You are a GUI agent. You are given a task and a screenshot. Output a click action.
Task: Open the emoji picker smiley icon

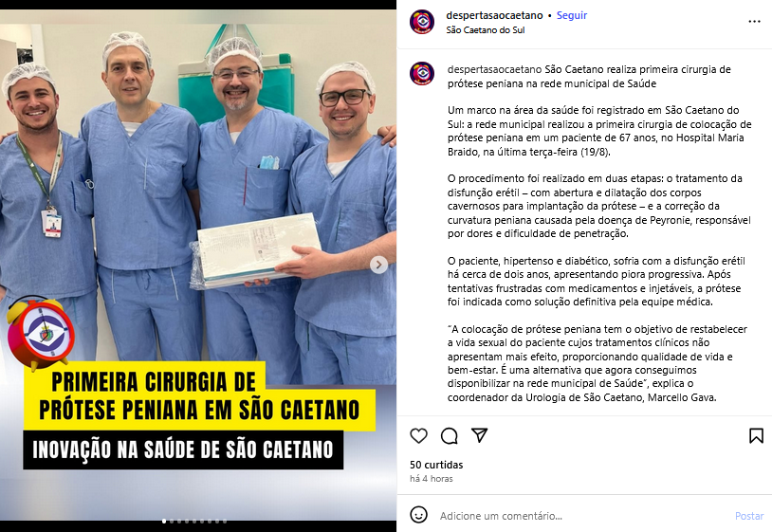(418, 515)
